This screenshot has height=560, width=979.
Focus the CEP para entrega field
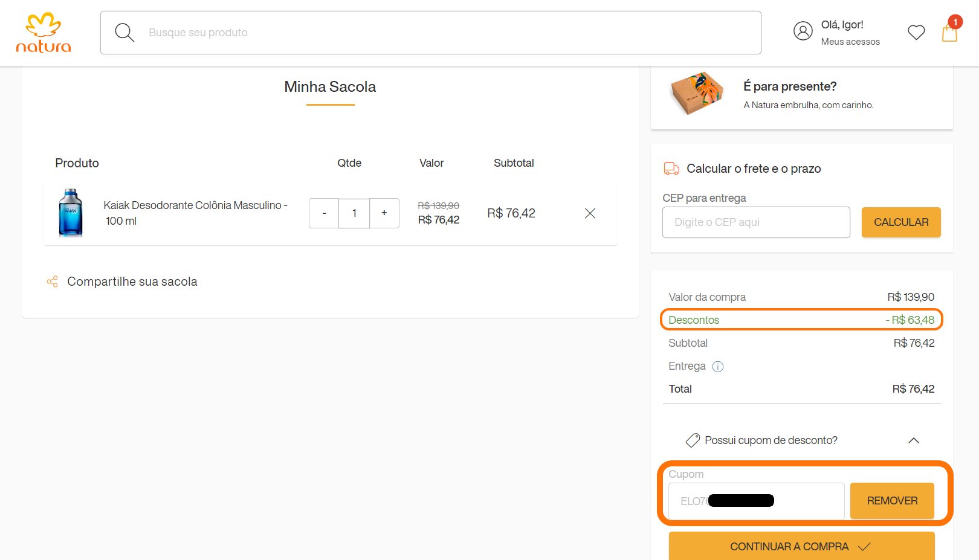coord(756,222)
